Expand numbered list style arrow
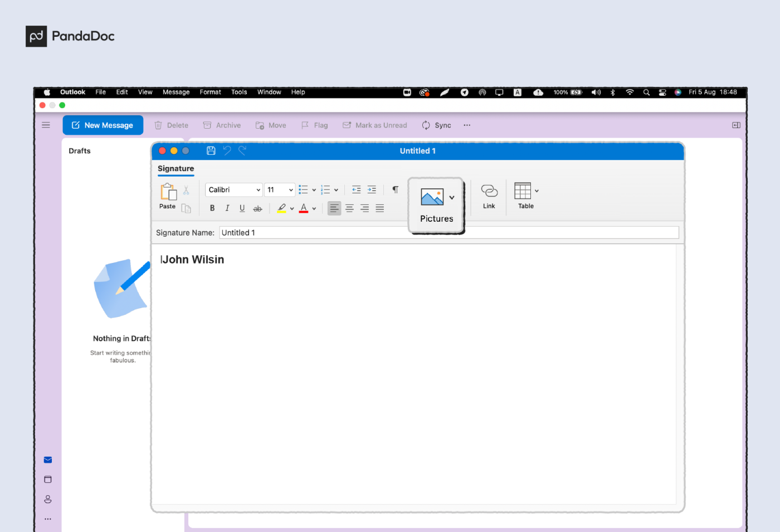This screenshot has width=780, height=532. pyautogui.click(x=337, y=191)
